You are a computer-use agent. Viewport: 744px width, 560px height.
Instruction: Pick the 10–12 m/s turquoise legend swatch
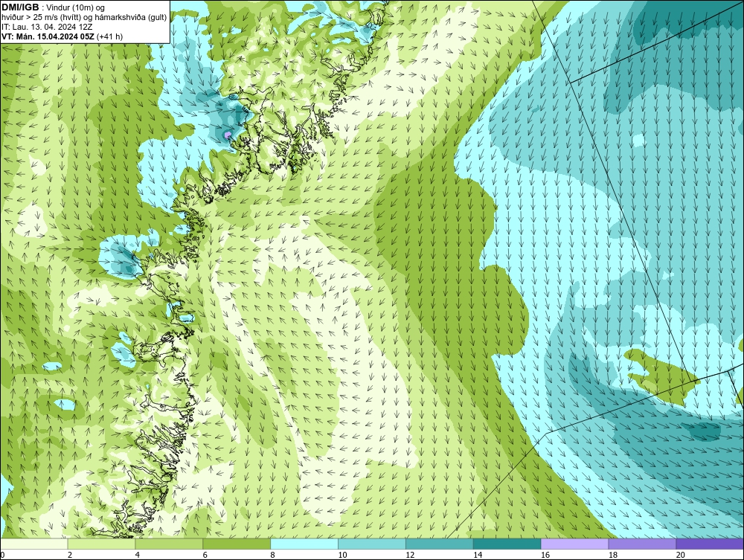pos(372,544)
